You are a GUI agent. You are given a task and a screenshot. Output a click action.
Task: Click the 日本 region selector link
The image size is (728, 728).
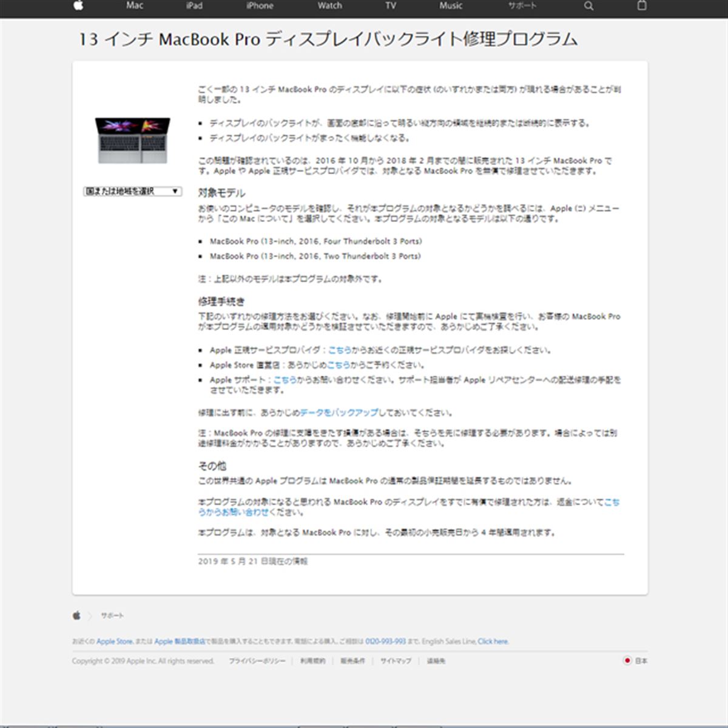(x=641, y=661)
